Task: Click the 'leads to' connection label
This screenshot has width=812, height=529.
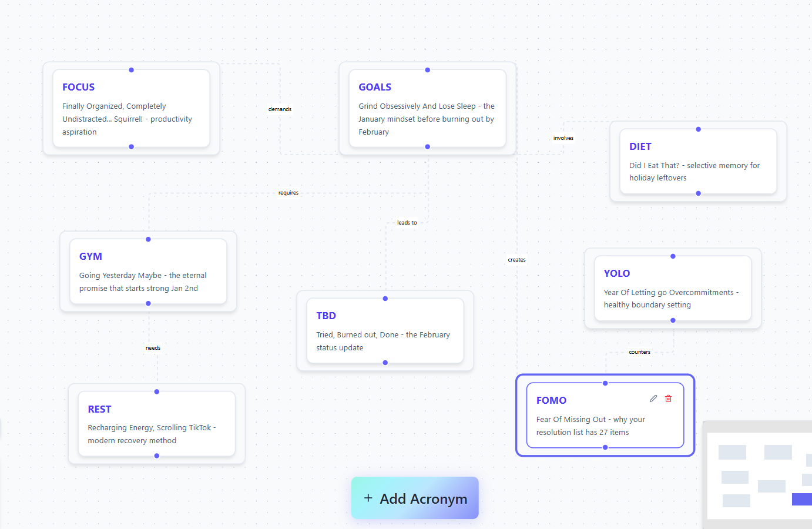Action: click(407, 222)
